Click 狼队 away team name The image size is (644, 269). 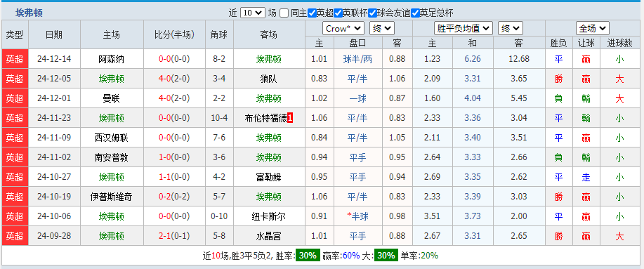(269, 79)
